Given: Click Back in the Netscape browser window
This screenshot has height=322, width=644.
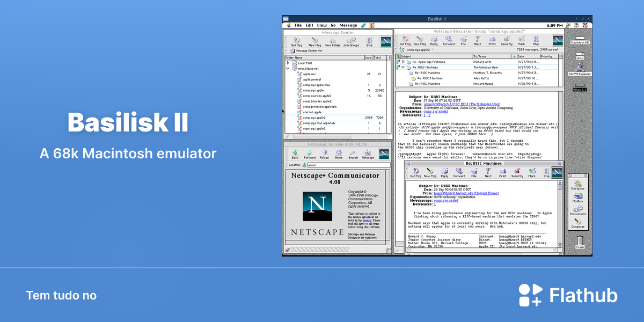Looking at the screenshot, I should (x=295, y=155).
